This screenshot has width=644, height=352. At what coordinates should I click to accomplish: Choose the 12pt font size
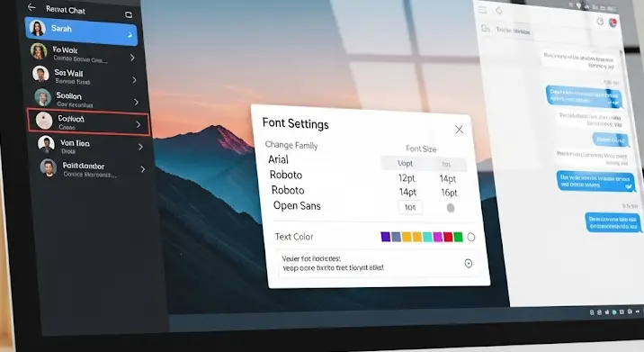(407, 178)
